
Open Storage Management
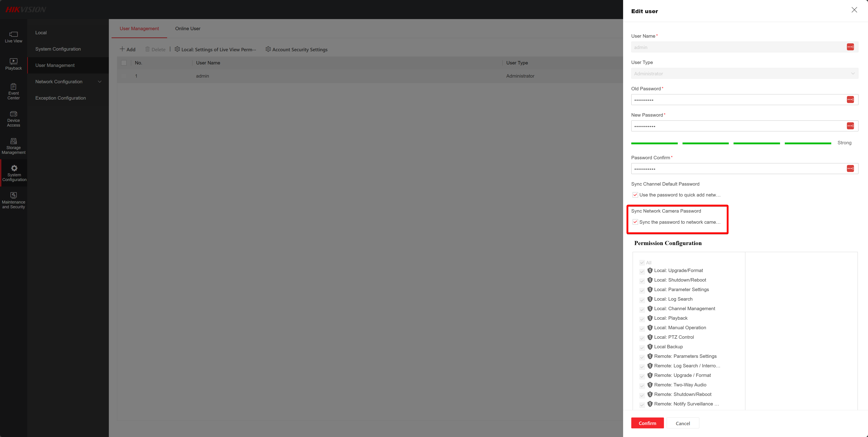point(13,146)
